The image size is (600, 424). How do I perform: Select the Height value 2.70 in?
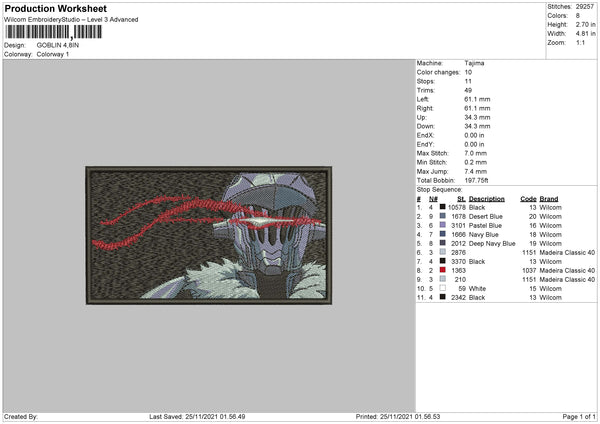pos(585,24)
